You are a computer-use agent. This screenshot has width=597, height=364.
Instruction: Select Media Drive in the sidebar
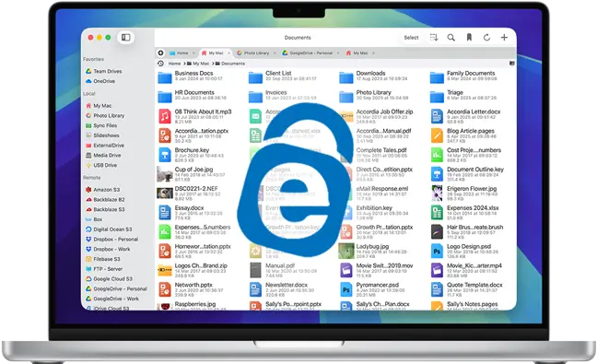point(103,156)
